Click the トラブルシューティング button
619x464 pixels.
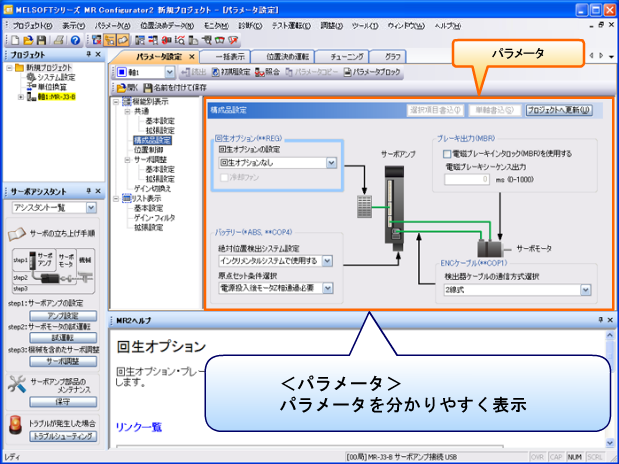pos(62,436)
